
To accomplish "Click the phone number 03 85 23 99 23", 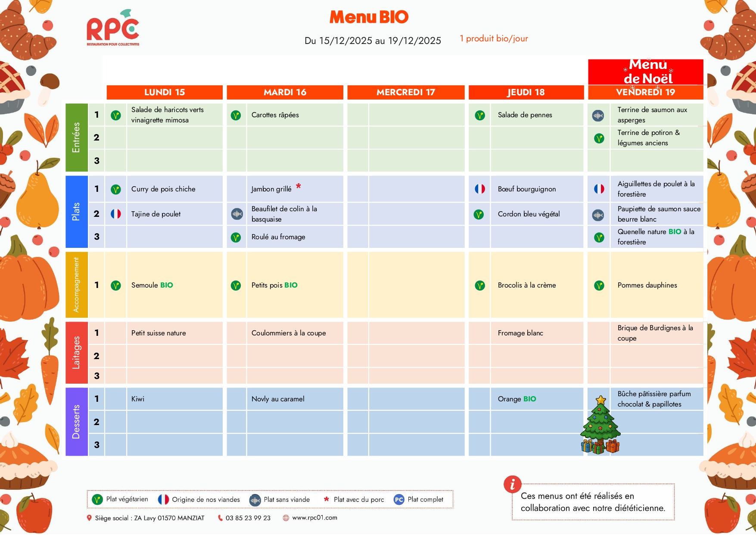I will [x=248, y=518].
